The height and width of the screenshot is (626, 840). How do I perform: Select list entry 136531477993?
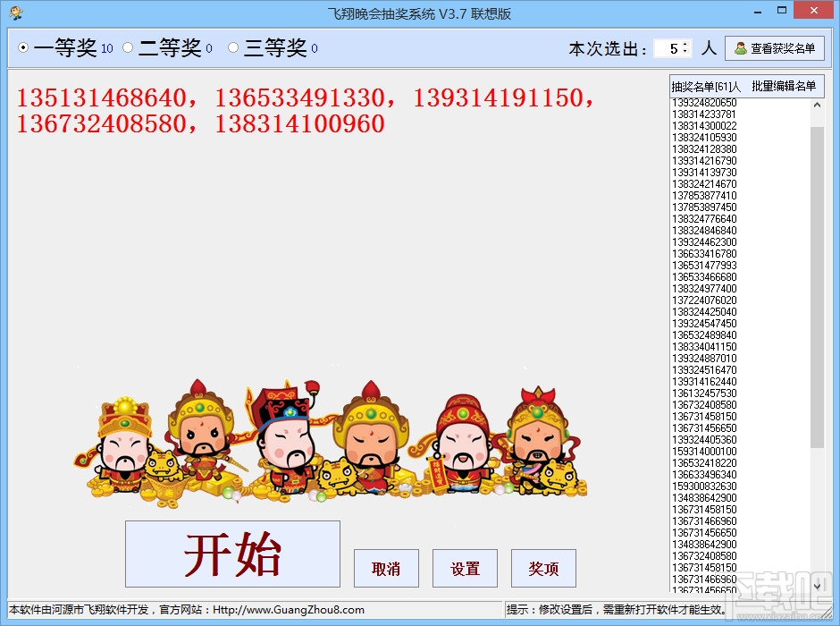[704, 266]
